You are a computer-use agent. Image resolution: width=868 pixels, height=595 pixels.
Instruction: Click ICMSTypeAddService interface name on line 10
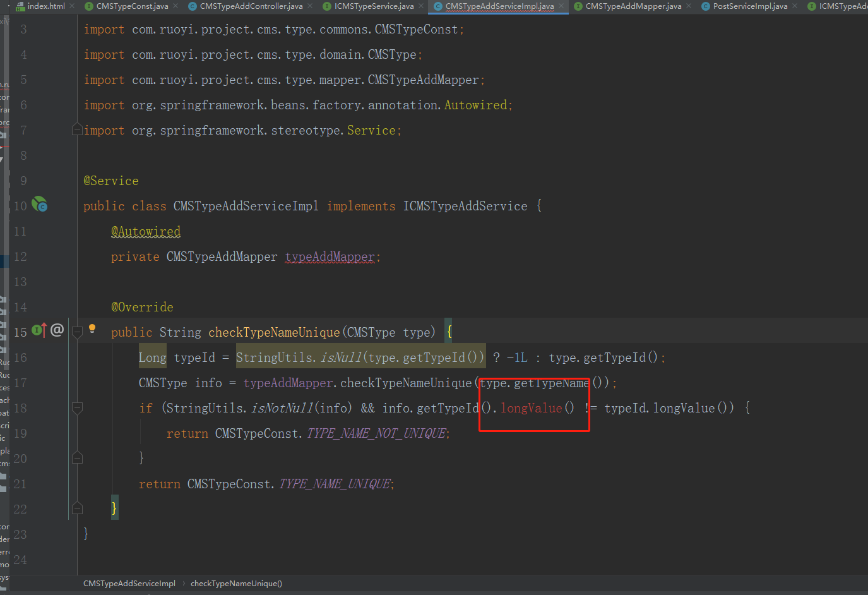(465, 207)
